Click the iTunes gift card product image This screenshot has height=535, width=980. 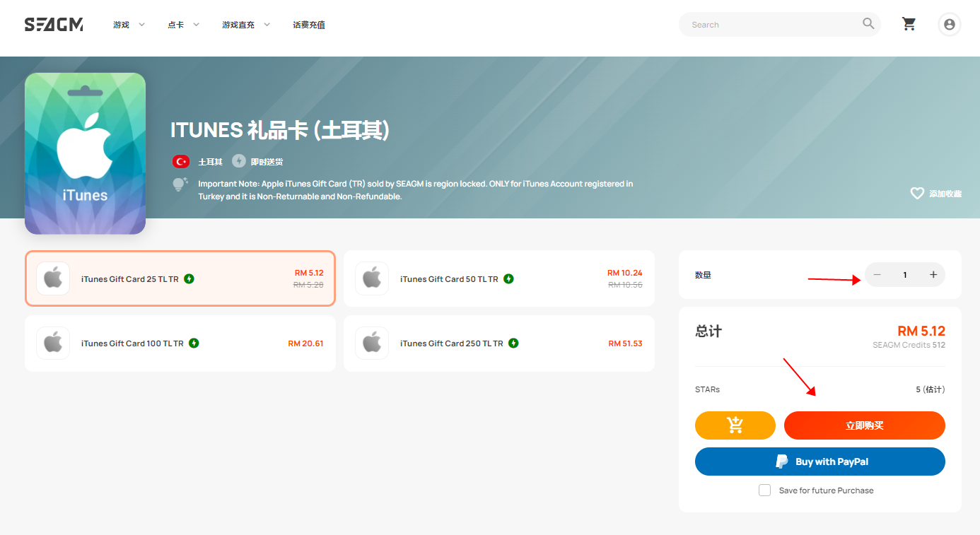85,153
